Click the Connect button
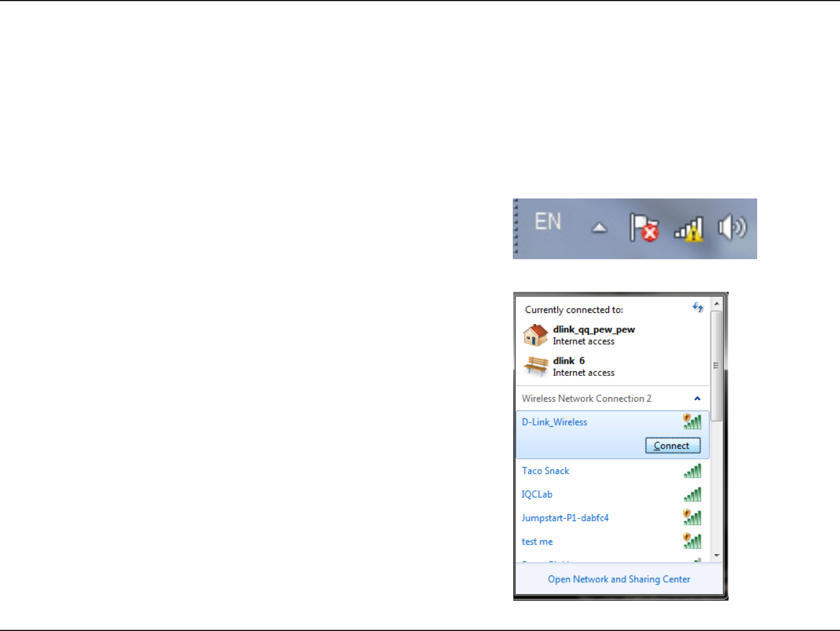Viewport: 840px width, 631px height. pos(673,445)
